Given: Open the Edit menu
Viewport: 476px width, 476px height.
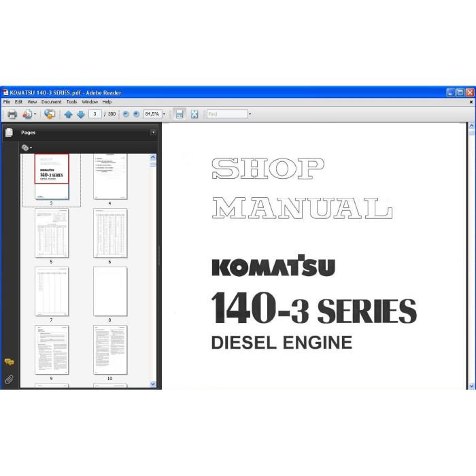Looking at the screenshot, I should click(x=19, y=102).
